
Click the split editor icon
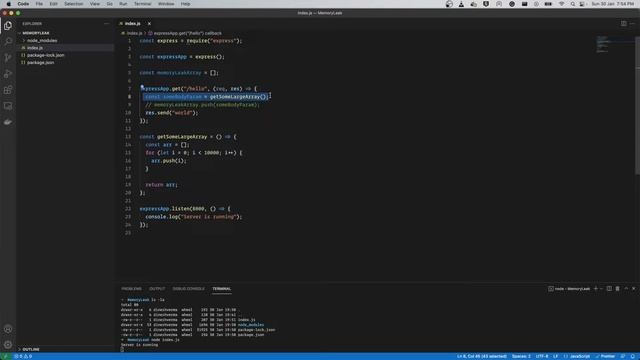(x=624, y=24)
